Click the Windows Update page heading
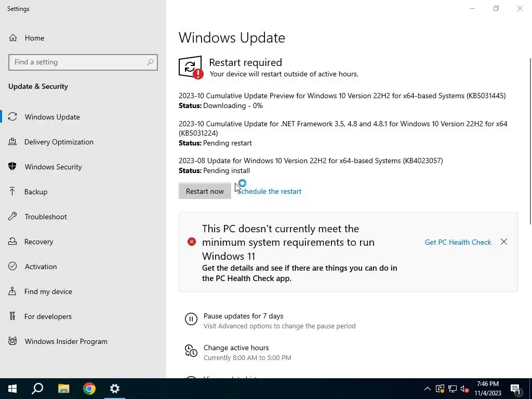The width and height of the screenshot is (532, 399). (x=232, y=37)
